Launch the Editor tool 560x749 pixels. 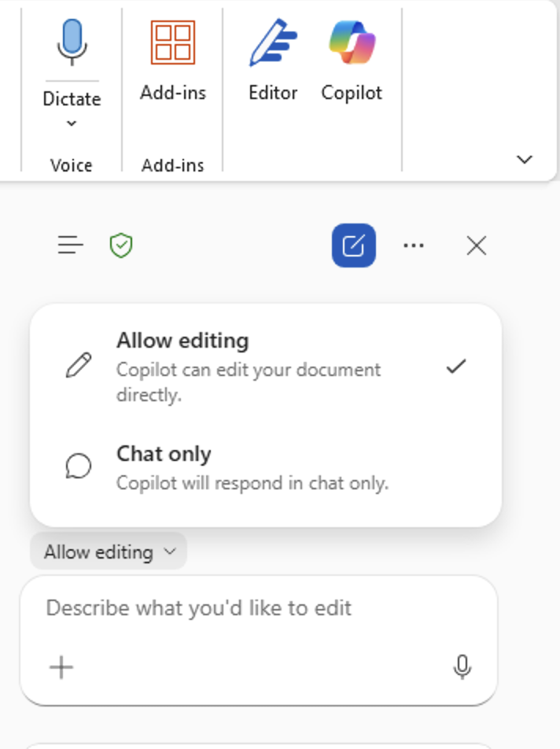click(x=272, y=43)
